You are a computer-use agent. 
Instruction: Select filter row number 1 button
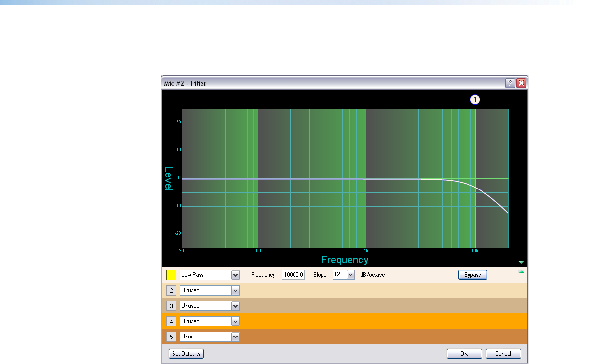coord(171,275)
